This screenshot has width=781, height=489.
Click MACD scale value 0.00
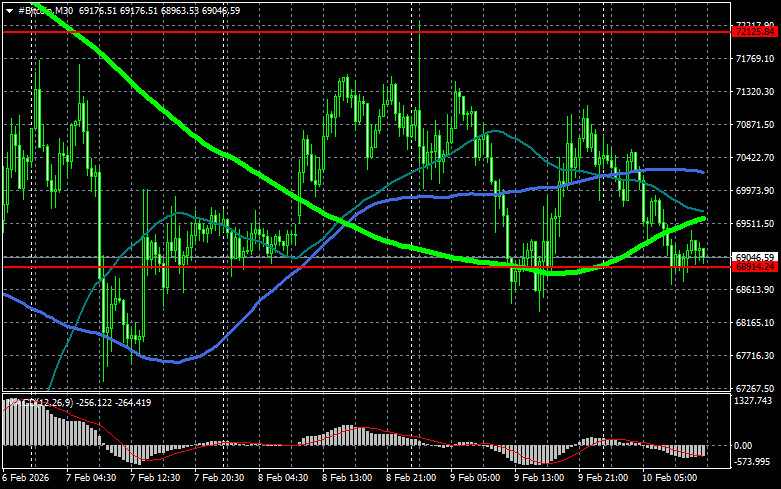pos(743,446)
